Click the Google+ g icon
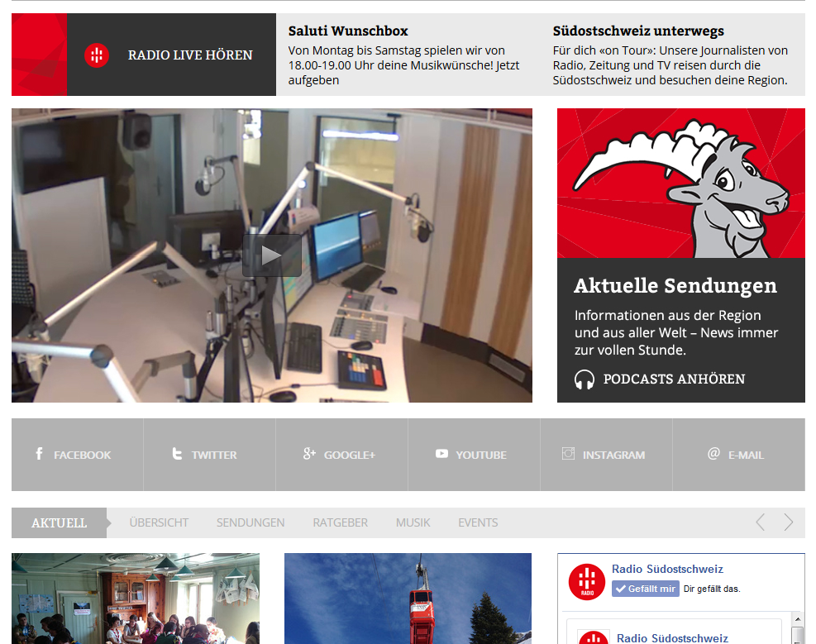This screenshot has width=816, height=644. [309, 454]
